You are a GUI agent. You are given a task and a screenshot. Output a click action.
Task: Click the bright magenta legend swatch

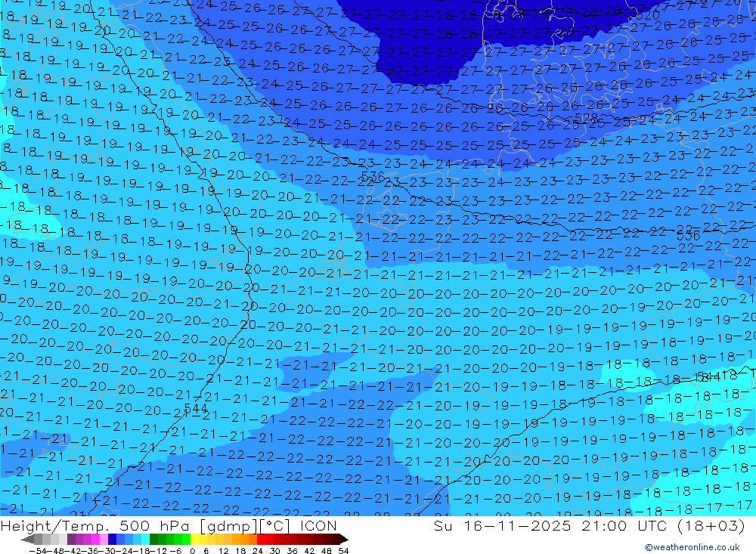[x=95, y=539]
